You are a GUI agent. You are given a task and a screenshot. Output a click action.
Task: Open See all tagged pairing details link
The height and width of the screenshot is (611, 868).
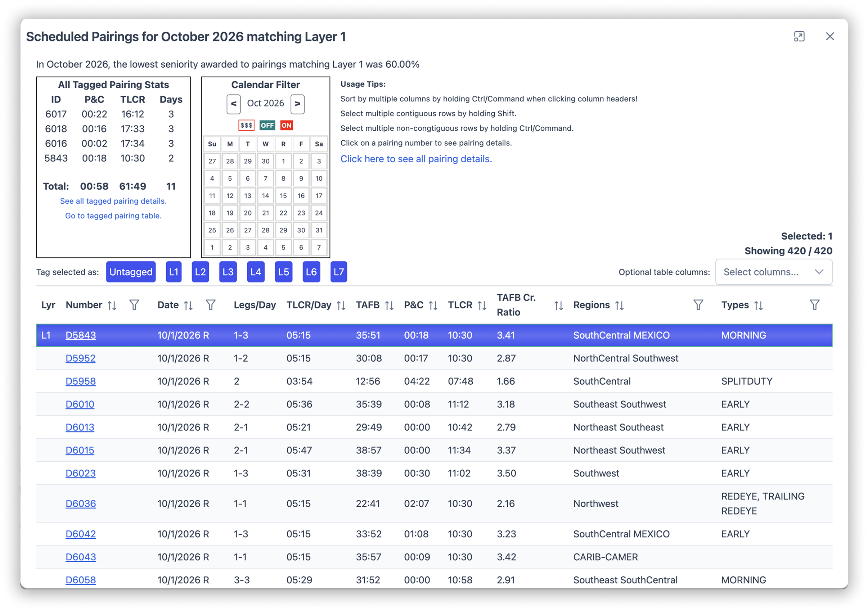click(x=113, y=201)
